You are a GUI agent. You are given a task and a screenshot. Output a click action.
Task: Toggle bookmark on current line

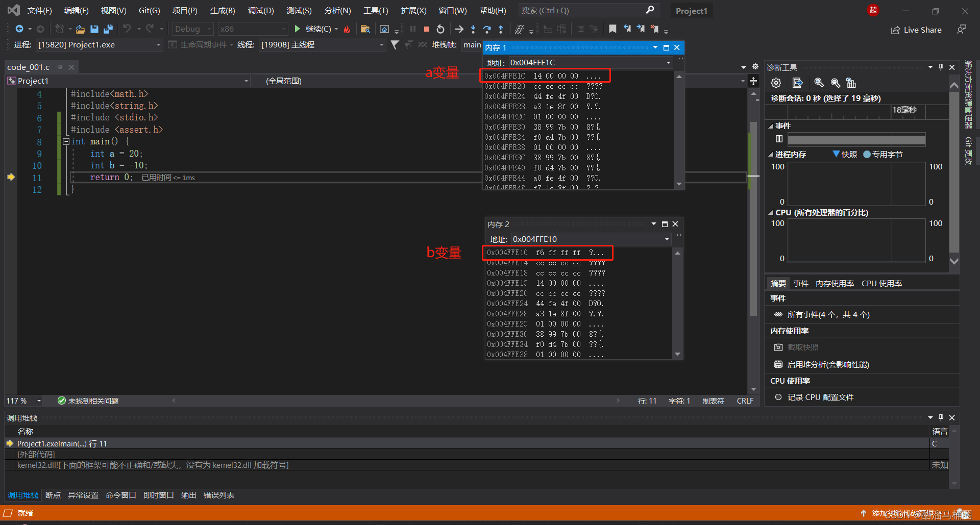(612, 29)
